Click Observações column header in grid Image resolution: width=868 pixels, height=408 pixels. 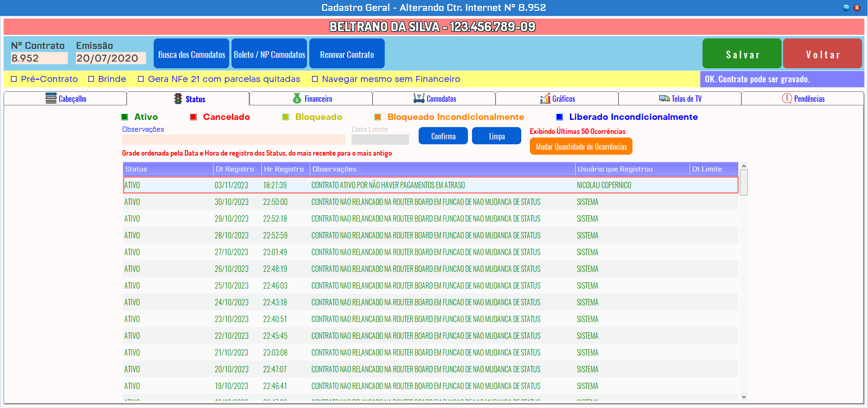[x=443, y=169]
